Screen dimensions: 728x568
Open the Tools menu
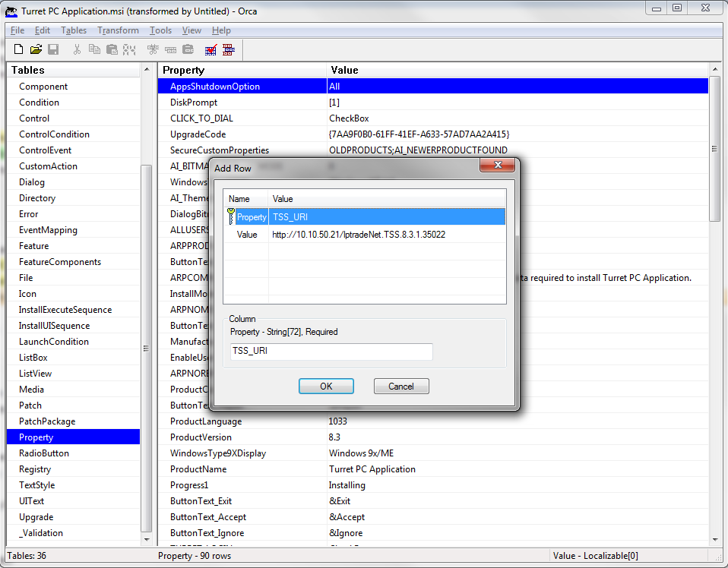point(160,30)
